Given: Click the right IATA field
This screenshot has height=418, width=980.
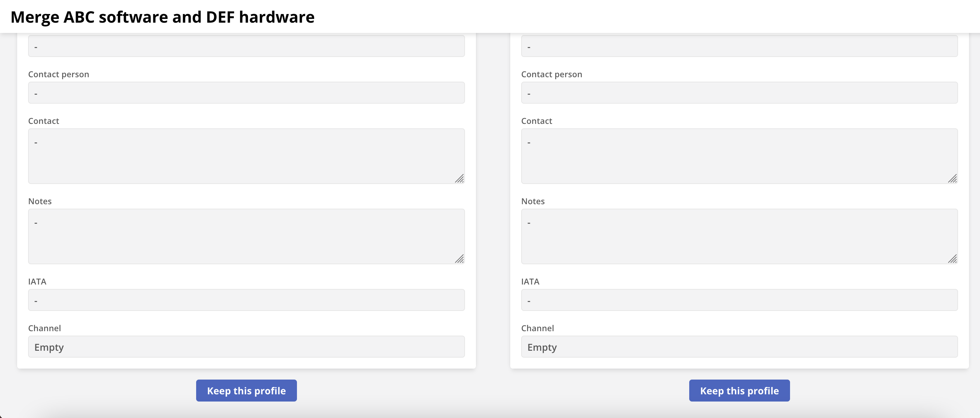Looking at the screenshot, I should (739, 300).
